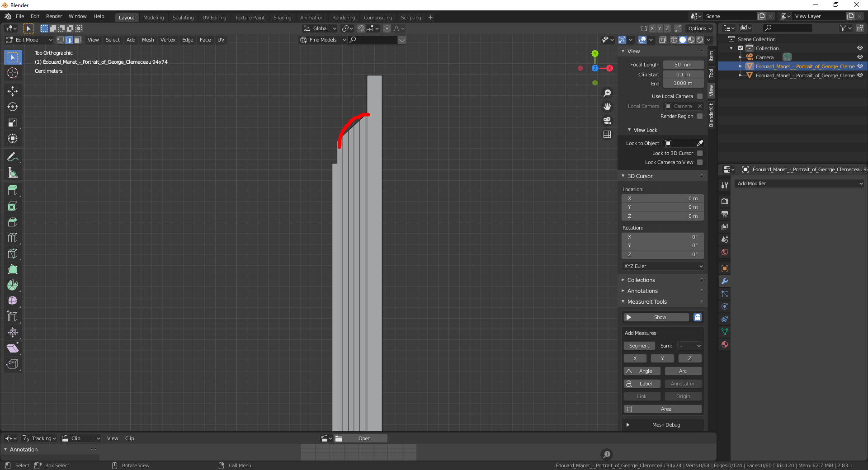Adjust Focal Length 50 mm field
Screen dimensions: 868x470
[x=683, y=65]
